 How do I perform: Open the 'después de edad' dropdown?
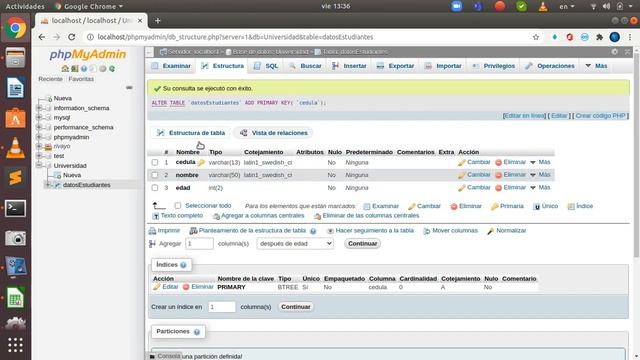tap(295, 244)
